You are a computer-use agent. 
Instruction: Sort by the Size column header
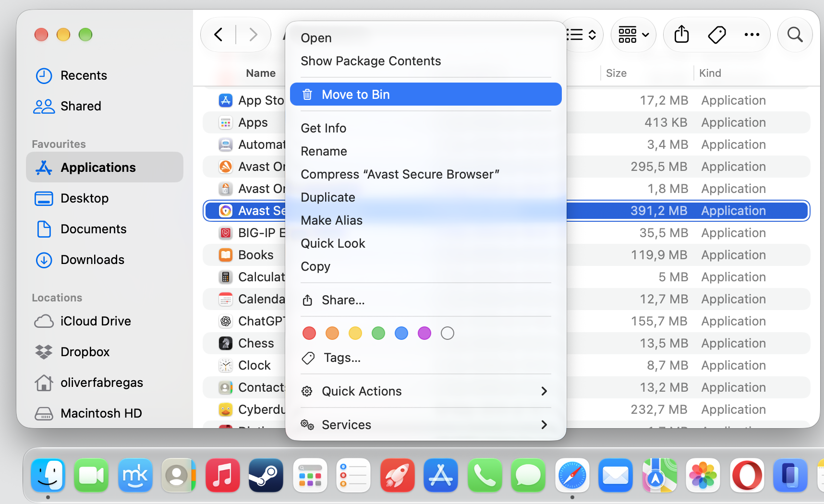[616, 73]
